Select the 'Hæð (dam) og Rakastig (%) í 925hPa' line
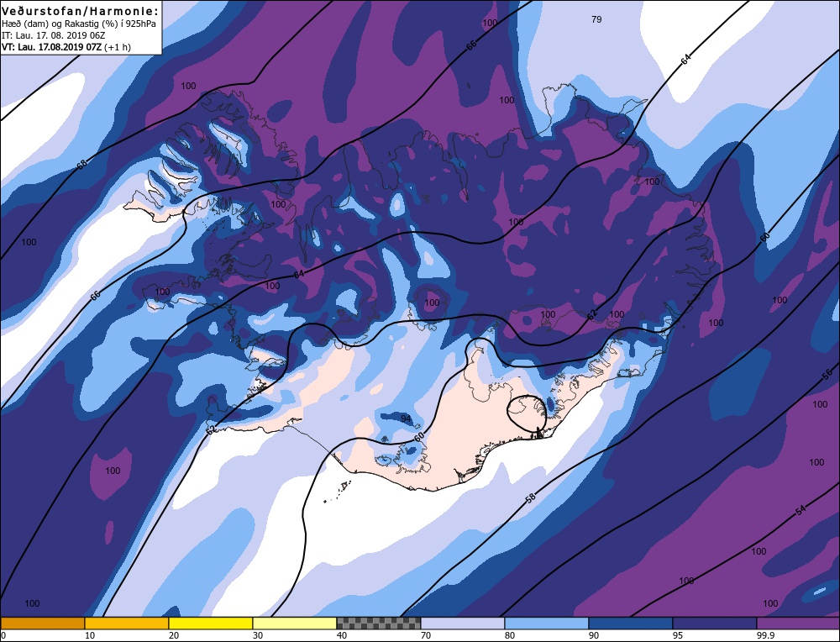 [79, 24]
